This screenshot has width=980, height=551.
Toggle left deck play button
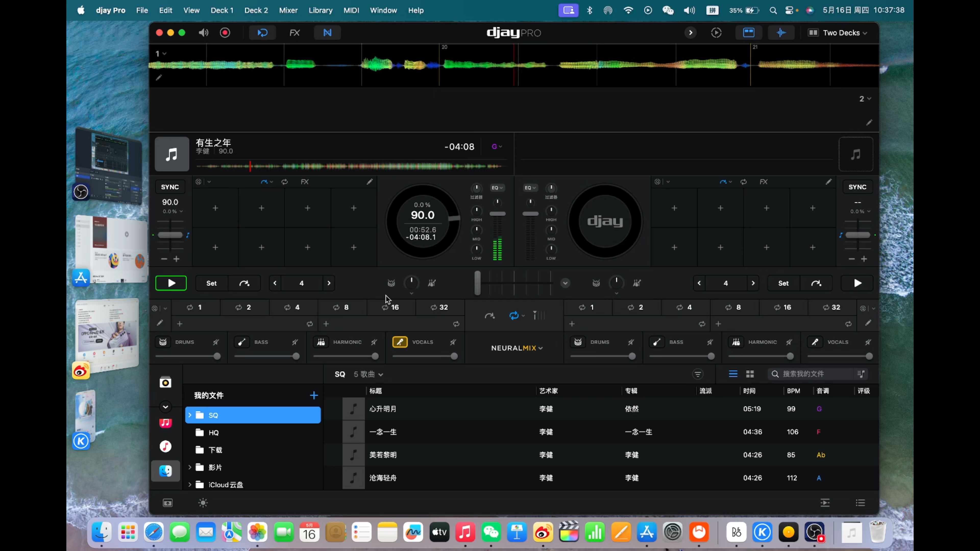tap(171, 283)
